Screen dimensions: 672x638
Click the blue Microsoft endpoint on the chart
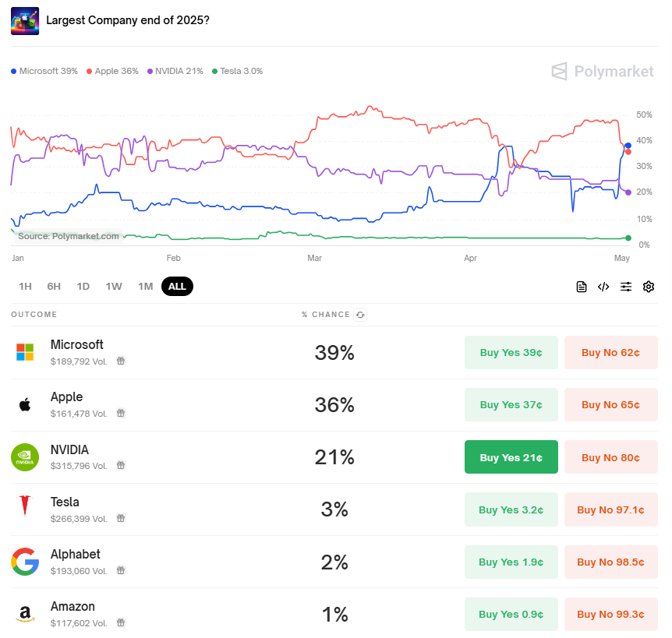628,146
